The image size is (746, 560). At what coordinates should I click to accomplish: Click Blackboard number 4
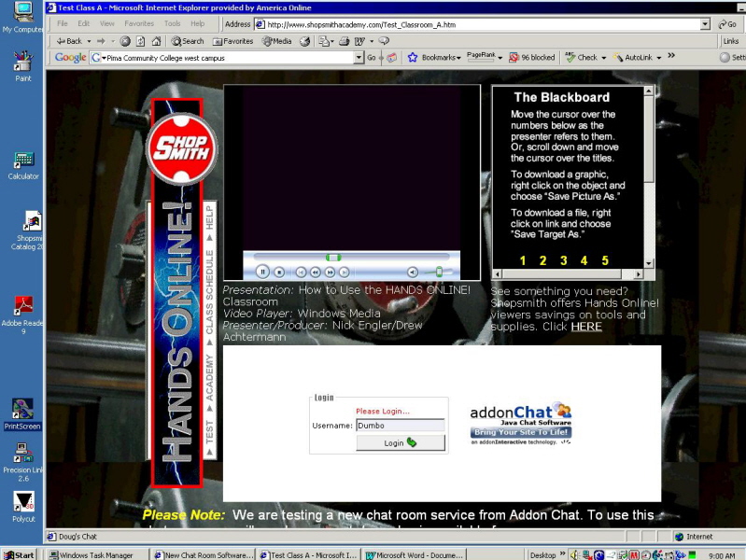pos(584,260)
